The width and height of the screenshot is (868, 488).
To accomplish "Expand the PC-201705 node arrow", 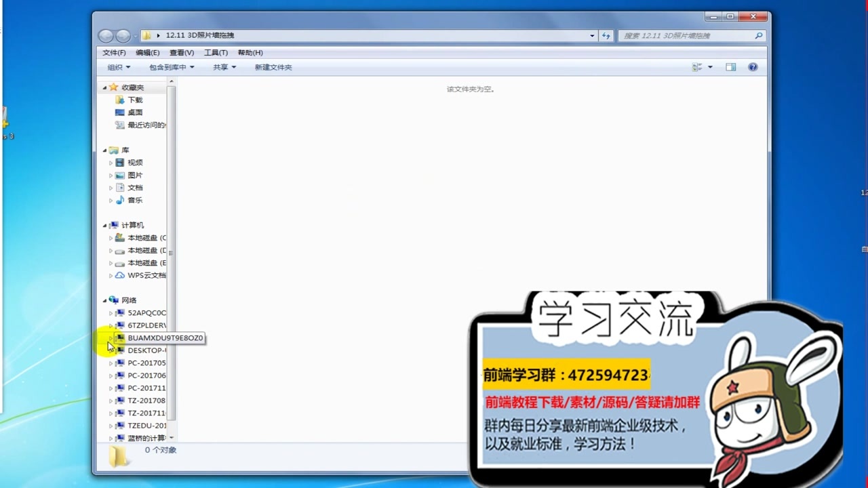I will [111, 363].
